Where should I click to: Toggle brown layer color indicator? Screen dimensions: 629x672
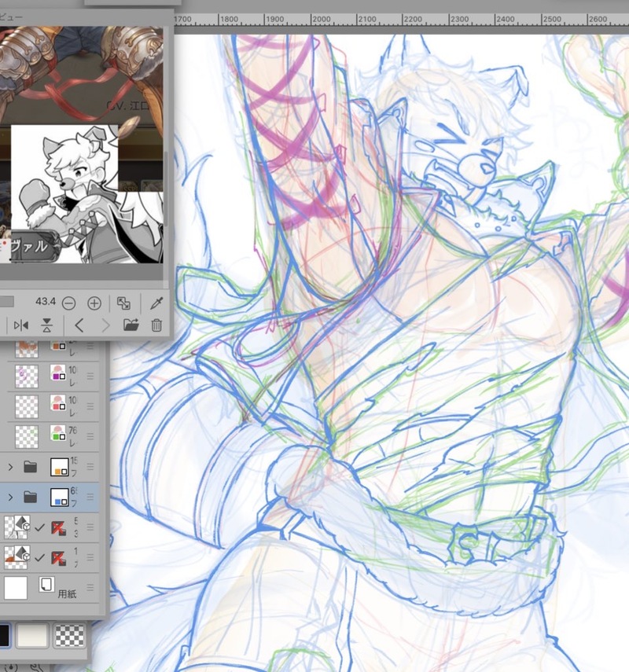[x=58, y=345]
